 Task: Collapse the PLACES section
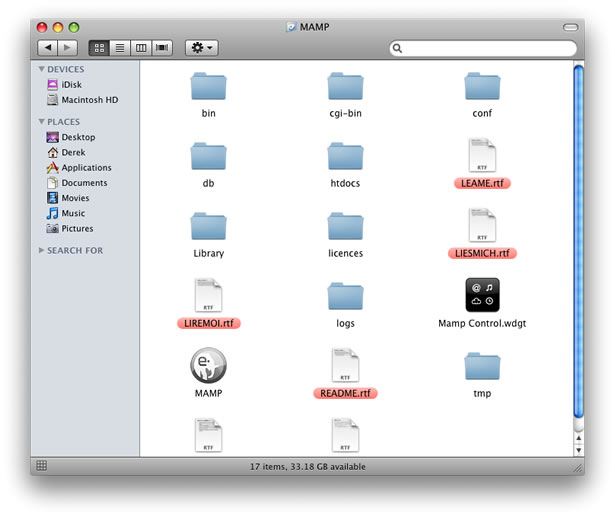(x=42, y=122)
